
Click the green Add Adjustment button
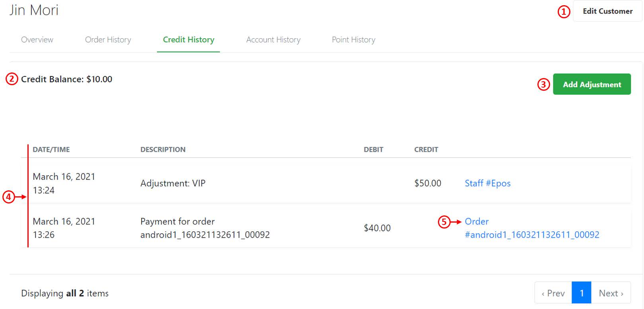pos(592,84)
